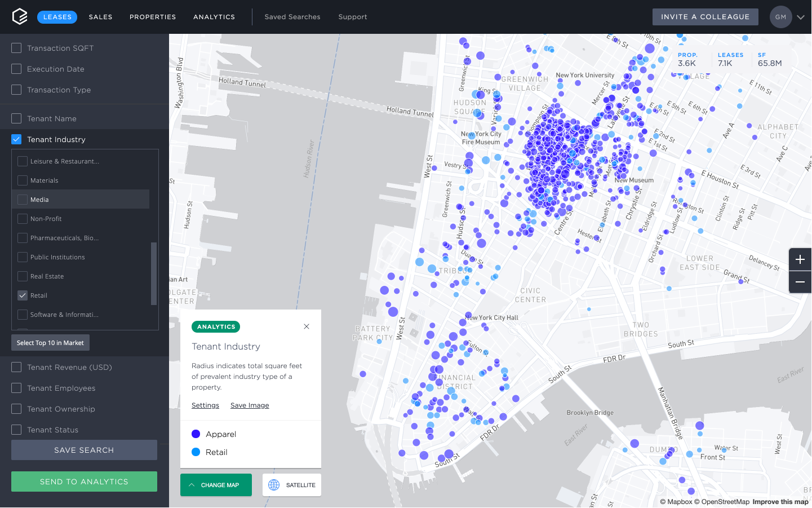This screenshot has height=508, width=812.
Task: Zoom in using the plus icon on map
Action: 800,259
